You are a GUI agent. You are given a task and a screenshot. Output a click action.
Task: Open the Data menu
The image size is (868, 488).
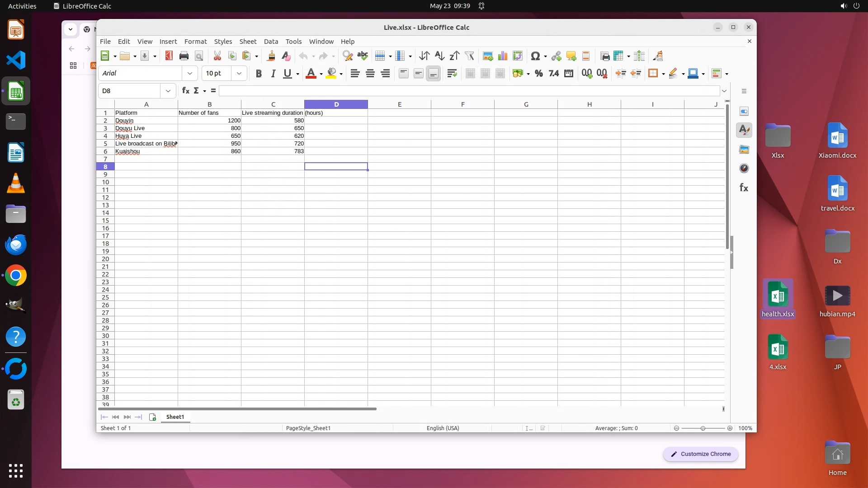pyautogui.click(x=271, y=42)
